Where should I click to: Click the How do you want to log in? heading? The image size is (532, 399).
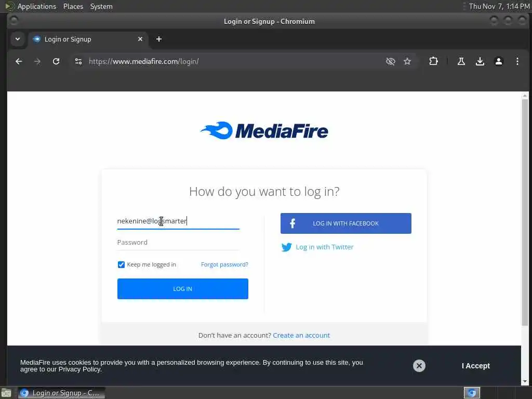coord(264,192)
